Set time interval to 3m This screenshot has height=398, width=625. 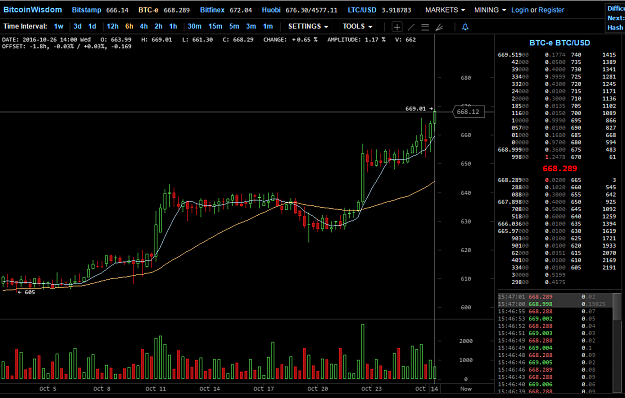pos(251,27)
